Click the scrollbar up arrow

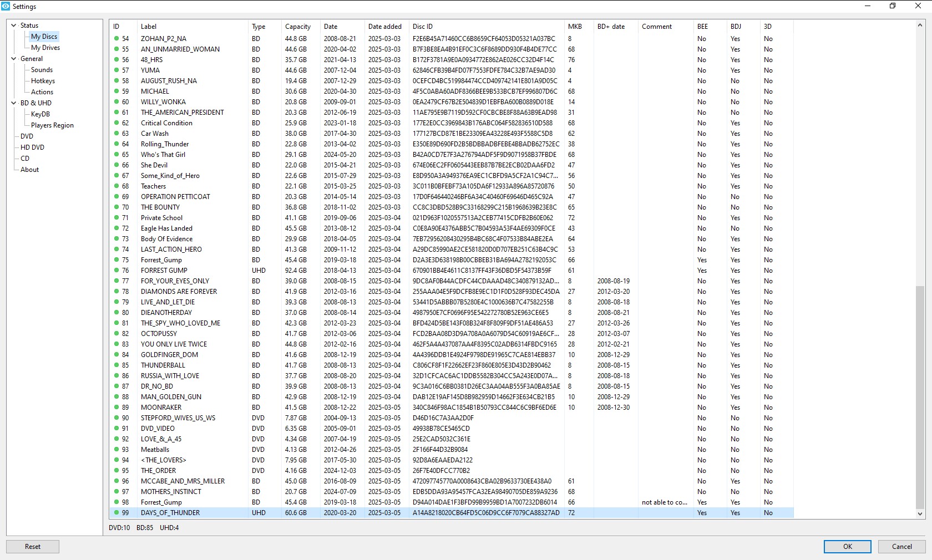(x=920, y=25)
